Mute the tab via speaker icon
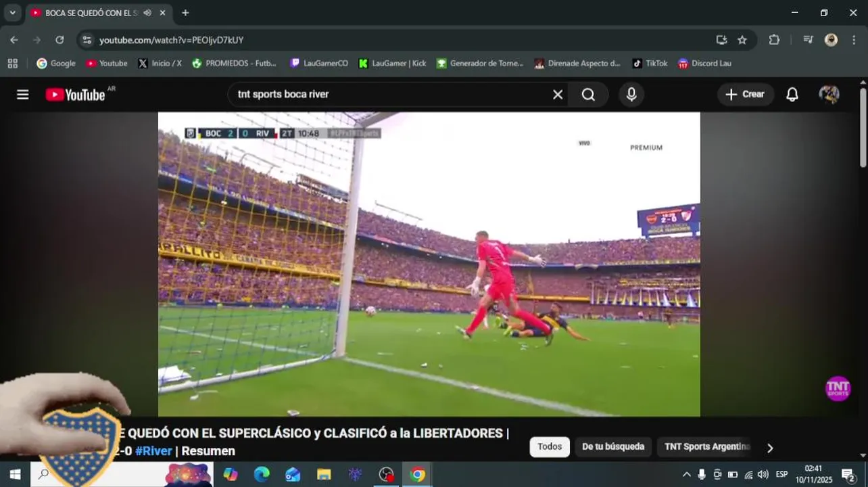The image size is (868, 487). [147, 13]
